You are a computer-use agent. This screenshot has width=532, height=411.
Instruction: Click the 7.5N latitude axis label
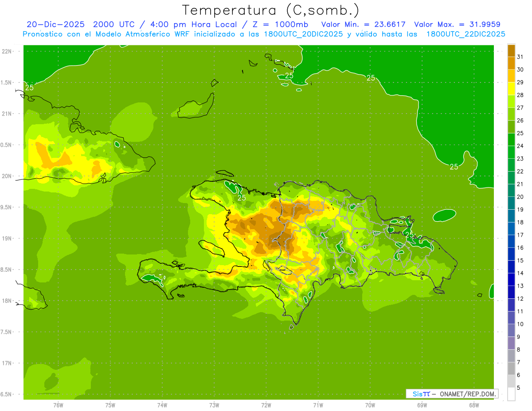7,332
